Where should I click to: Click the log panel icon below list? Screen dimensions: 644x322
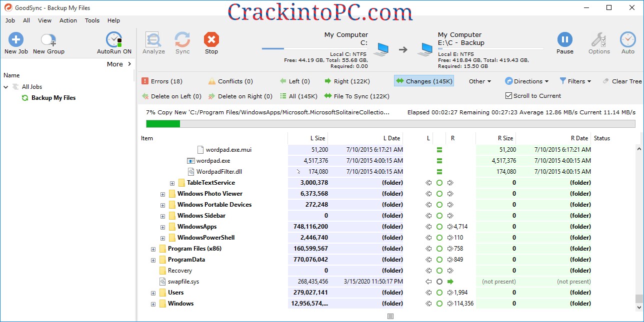point(390,316)
